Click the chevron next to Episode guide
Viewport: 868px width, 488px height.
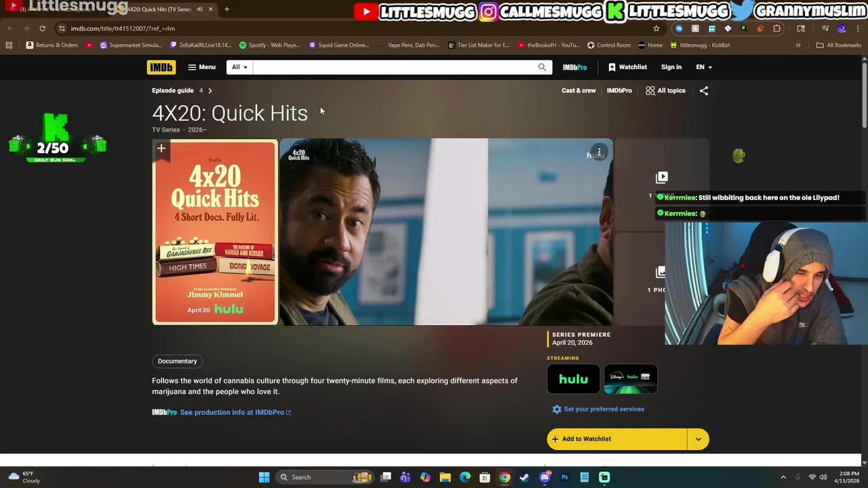210,90
